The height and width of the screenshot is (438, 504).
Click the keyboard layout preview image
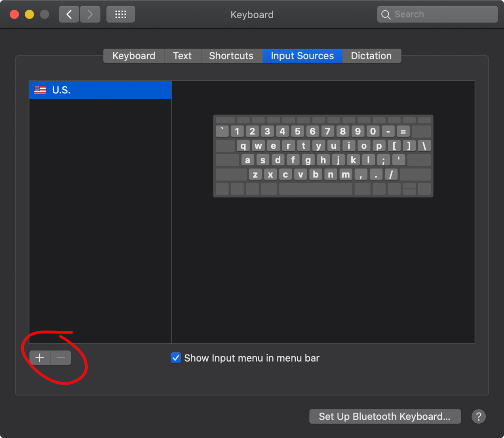click(x=323, y=156)
